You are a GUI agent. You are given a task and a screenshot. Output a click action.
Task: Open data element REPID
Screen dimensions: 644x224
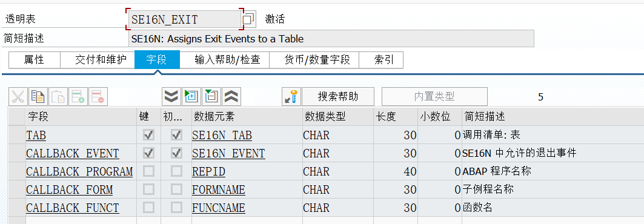coord(208,171)
